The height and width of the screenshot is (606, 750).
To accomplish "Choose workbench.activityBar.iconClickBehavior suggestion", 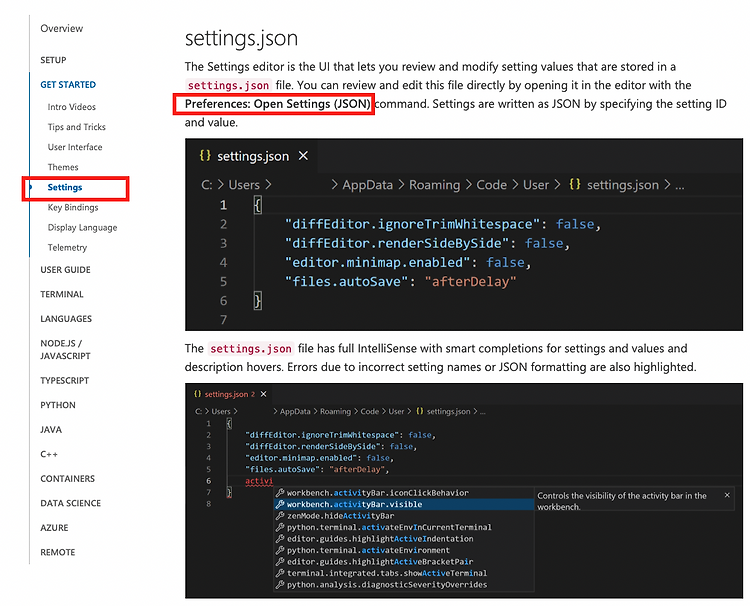I will pyautogui.click(x=403, y=493).
